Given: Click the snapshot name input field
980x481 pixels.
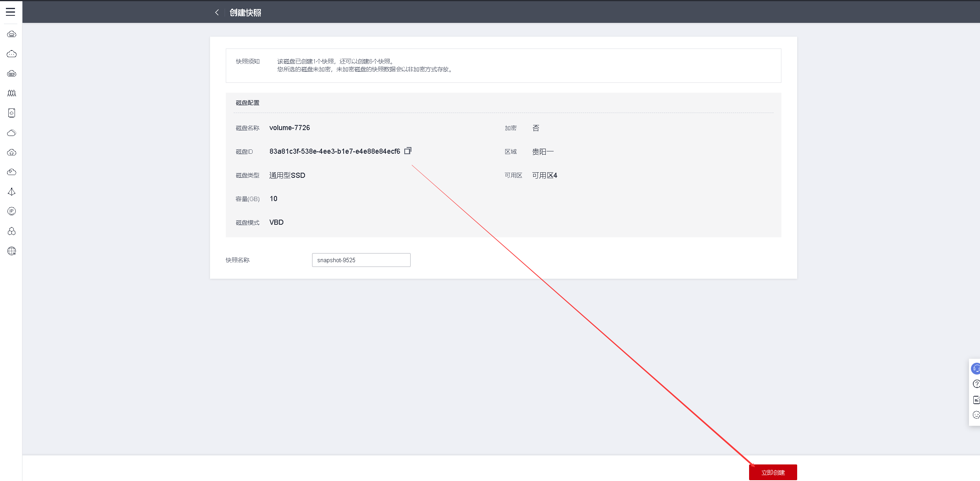Looking at the screenshot, I should [361, 260].
